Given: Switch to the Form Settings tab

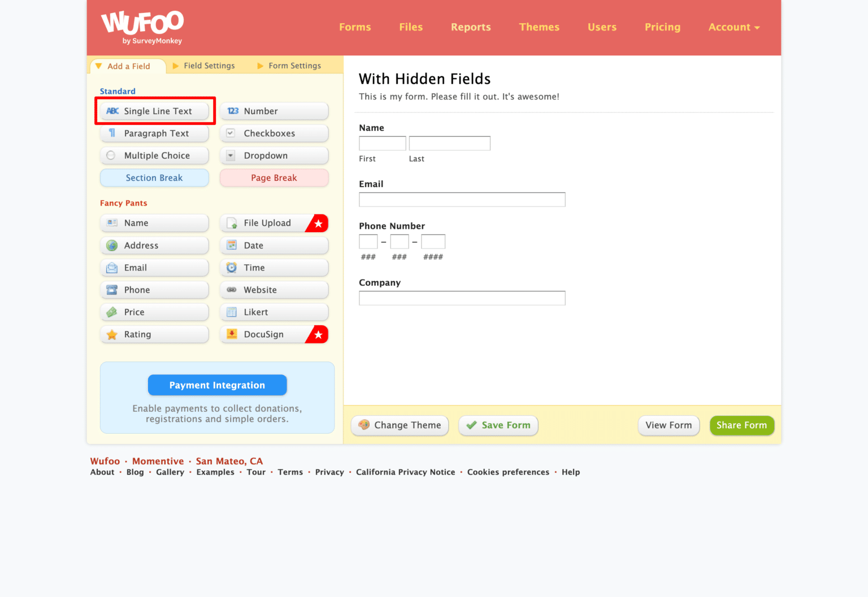Looking at the screenshot, I should pos(294,66).
